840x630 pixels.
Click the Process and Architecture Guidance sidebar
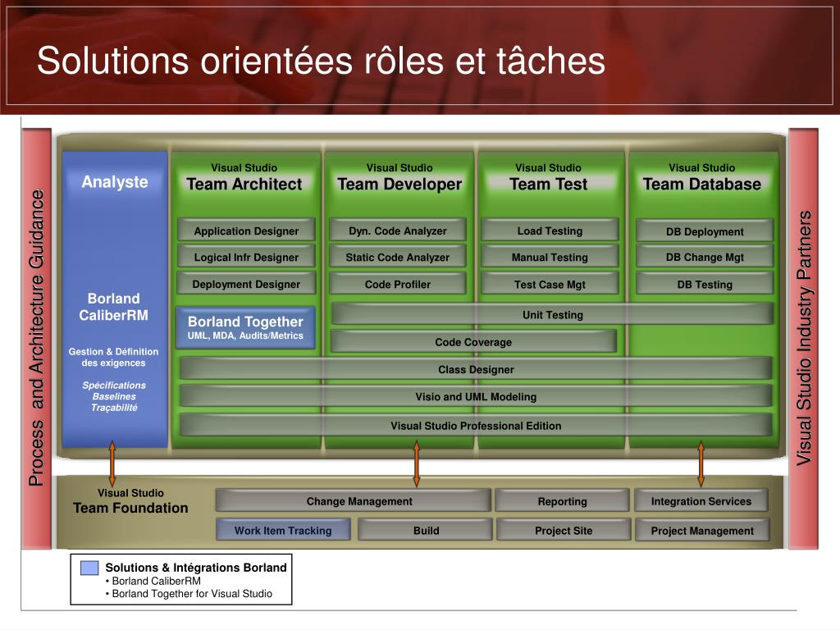point(36,339)
